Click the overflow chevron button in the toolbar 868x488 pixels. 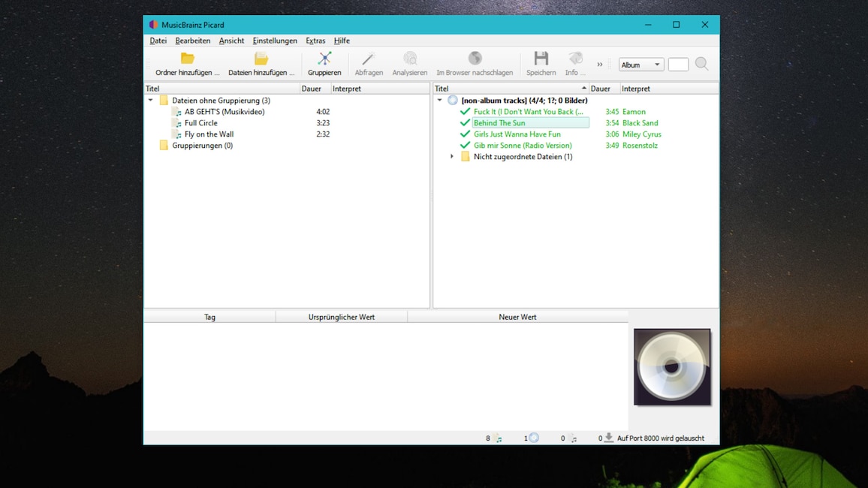pyautogui.click(x=599, y=64)
